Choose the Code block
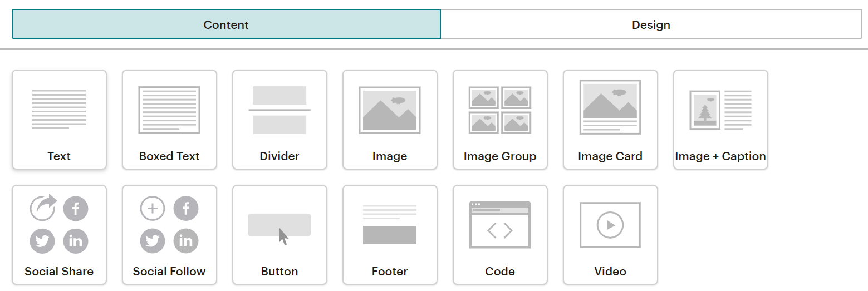The height and width of the screenshot is (291, 868). (500, 234)
